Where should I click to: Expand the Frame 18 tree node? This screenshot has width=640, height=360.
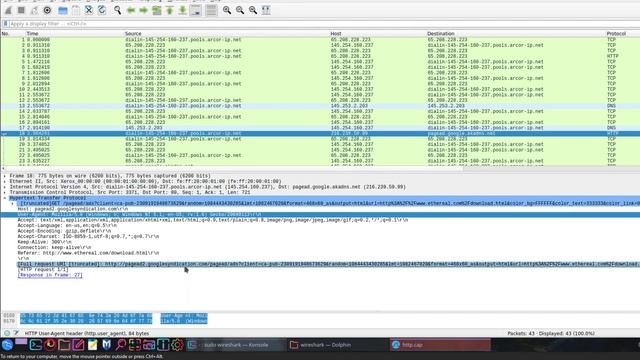(x=5, y=176)
